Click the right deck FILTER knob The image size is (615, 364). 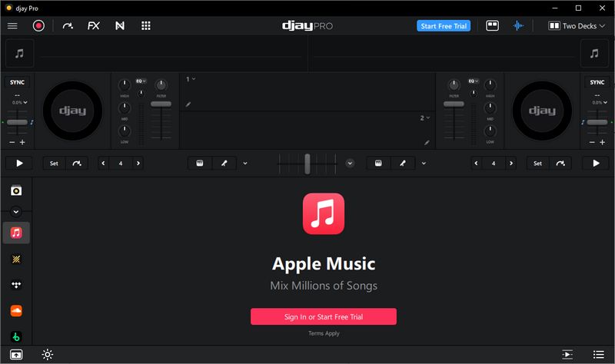[x=454, y=84]
